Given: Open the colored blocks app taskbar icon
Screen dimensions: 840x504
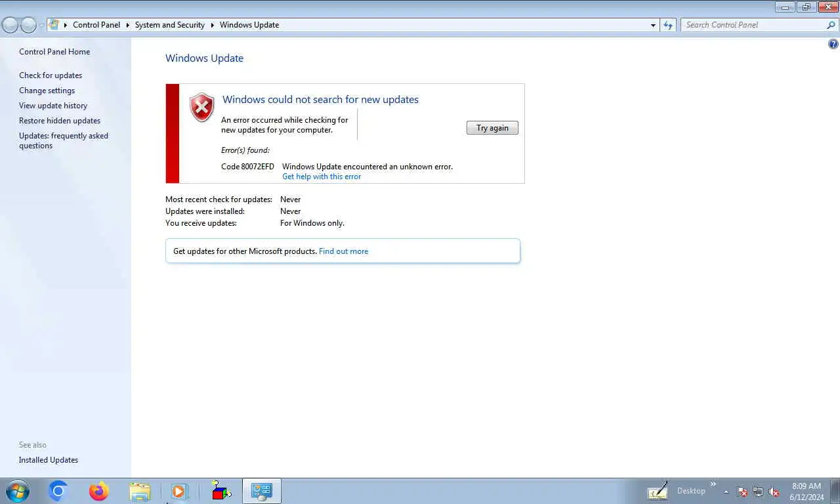Looking at the screenshot, I should tap(221, 491).
